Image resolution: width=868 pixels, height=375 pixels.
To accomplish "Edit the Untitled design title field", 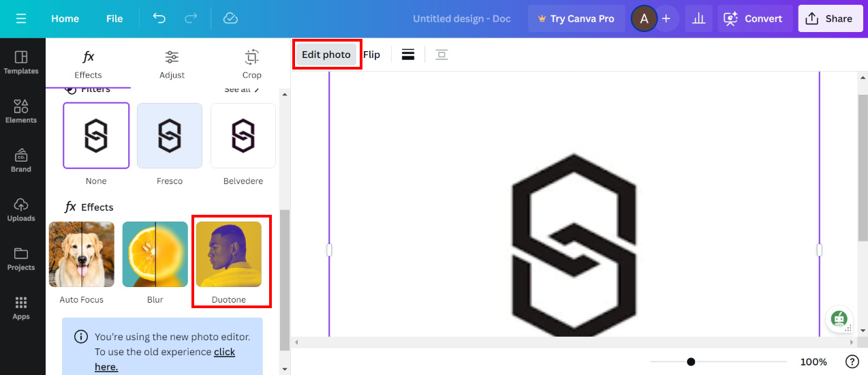I will pos(462,18).
